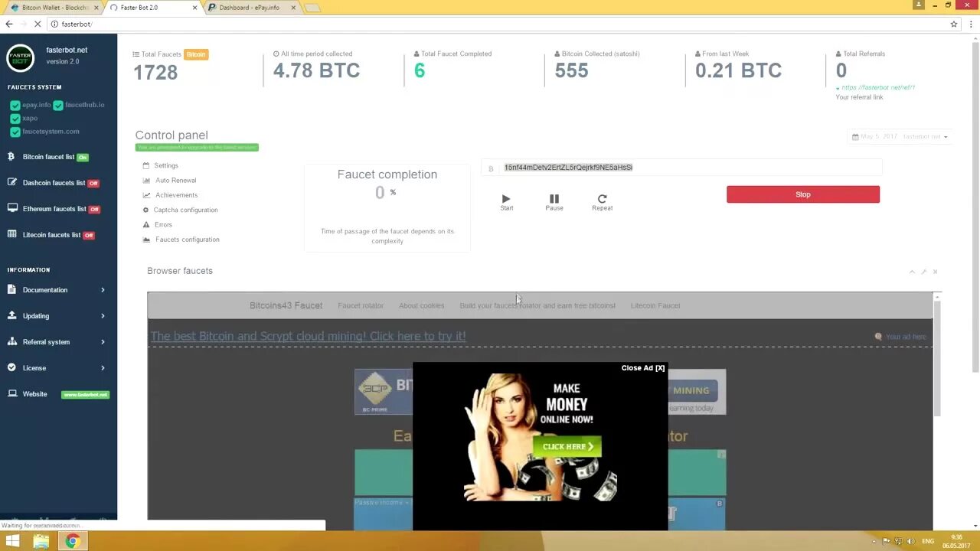Bookmark the page with the star icon

click(x=954, y=24)
